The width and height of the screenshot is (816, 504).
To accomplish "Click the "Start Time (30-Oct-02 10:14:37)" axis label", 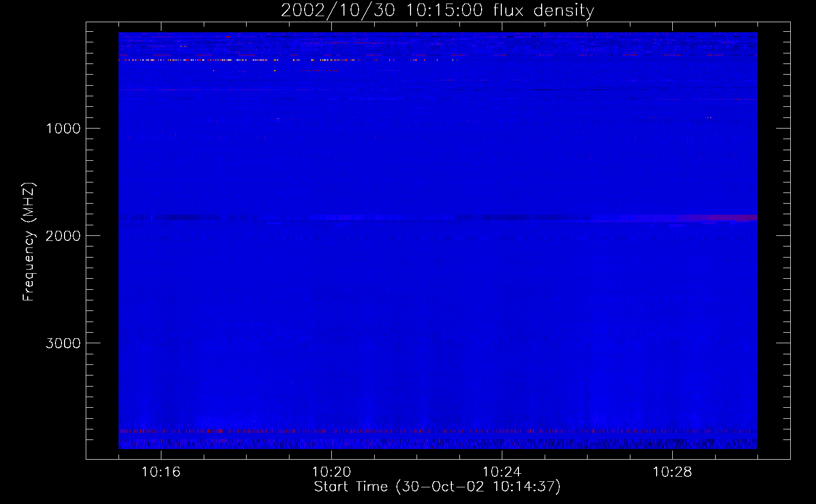I will (437, 487).
